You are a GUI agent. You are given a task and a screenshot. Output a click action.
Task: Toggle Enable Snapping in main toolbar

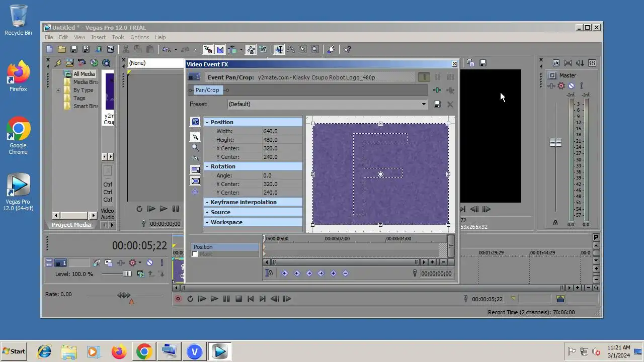coord(207,49)
